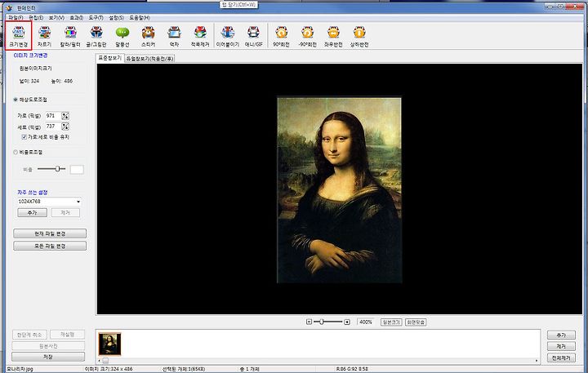
Task: Click the scroll-right arrow of thumbnail strip
Action: tap(537, 361)
